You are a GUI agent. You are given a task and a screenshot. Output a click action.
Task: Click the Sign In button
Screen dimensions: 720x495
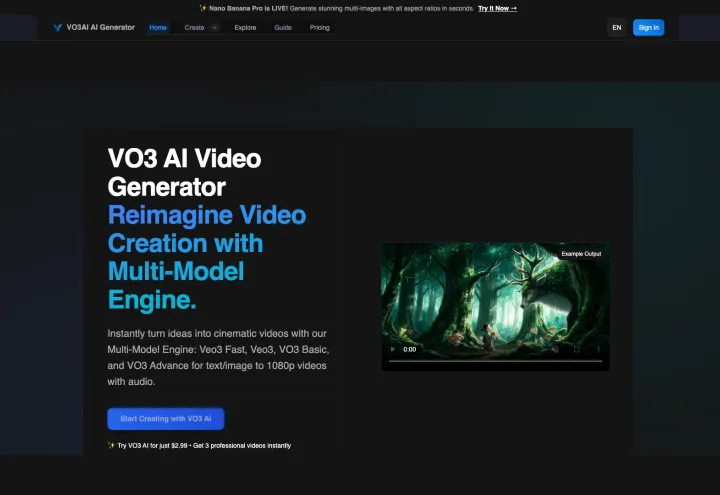pos(648,28)
